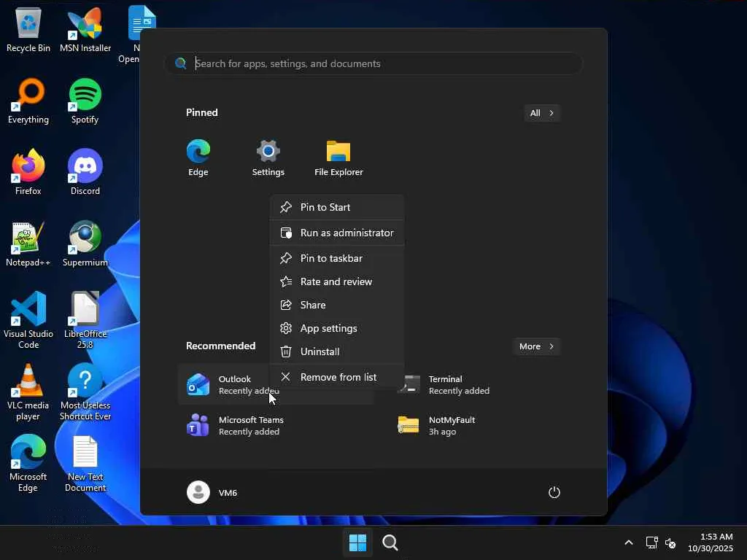The image size is (747, 560).
Task: Expand More recommended items
Action: (536, 346)
